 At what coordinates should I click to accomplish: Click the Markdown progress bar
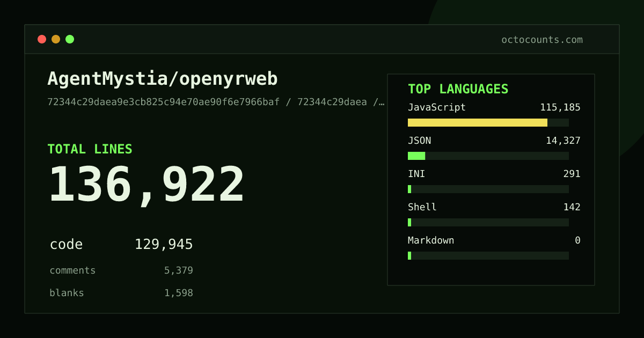coord(488,255)
